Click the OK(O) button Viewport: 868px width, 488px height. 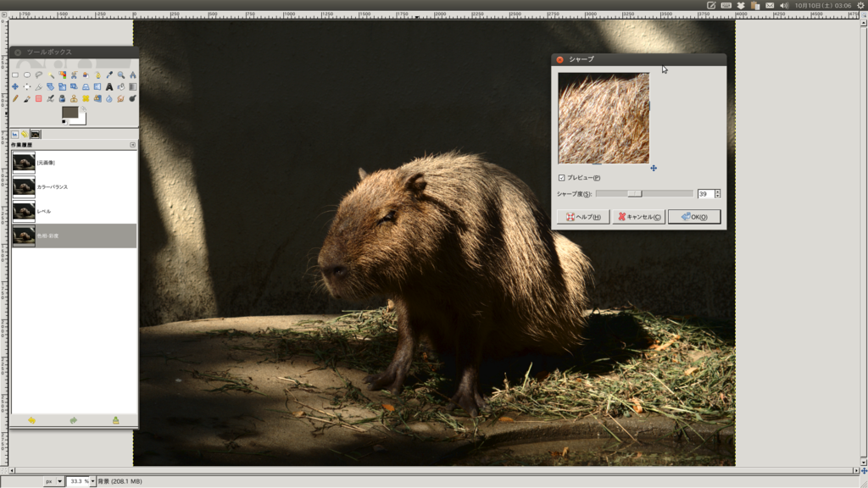[x=694, y=217]
